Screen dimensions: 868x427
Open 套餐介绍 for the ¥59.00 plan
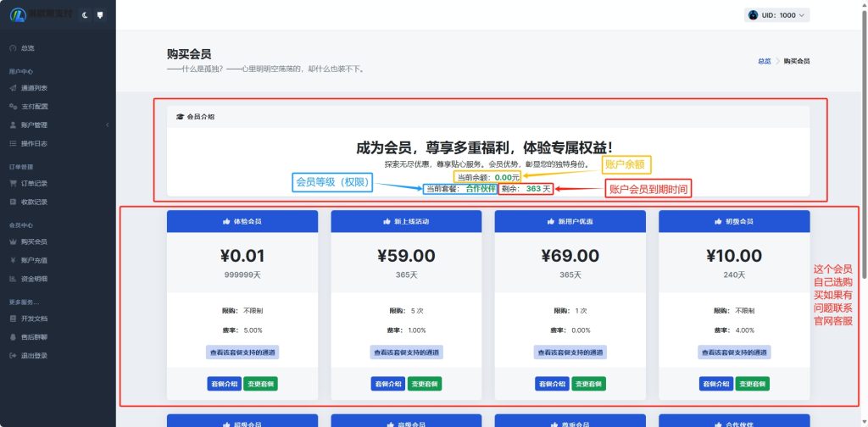point(388,384)
